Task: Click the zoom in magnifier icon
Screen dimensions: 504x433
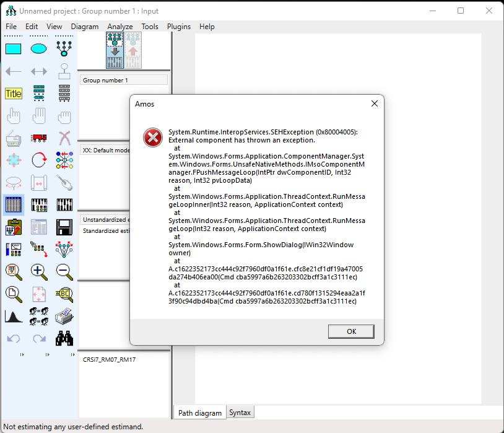Action: (39, 271)
